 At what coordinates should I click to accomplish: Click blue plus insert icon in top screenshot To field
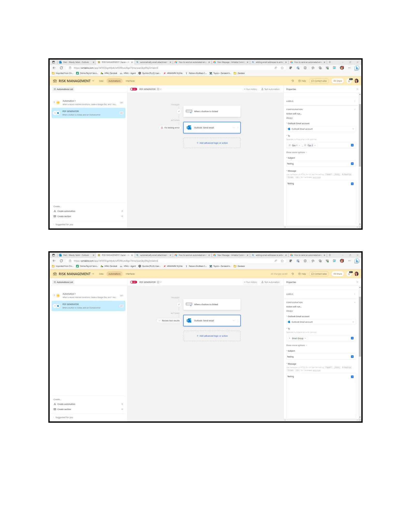pyautogui.click(x=352, y=145)
